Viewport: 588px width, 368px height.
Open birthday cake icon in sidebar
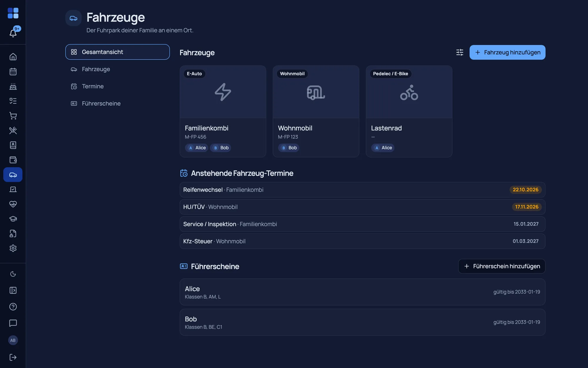pos(13,86)
